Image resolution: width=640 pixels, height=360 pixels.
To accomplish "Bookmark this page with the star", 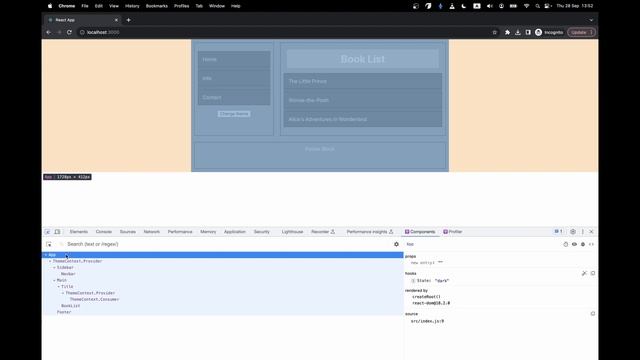I will pos(494,32).
